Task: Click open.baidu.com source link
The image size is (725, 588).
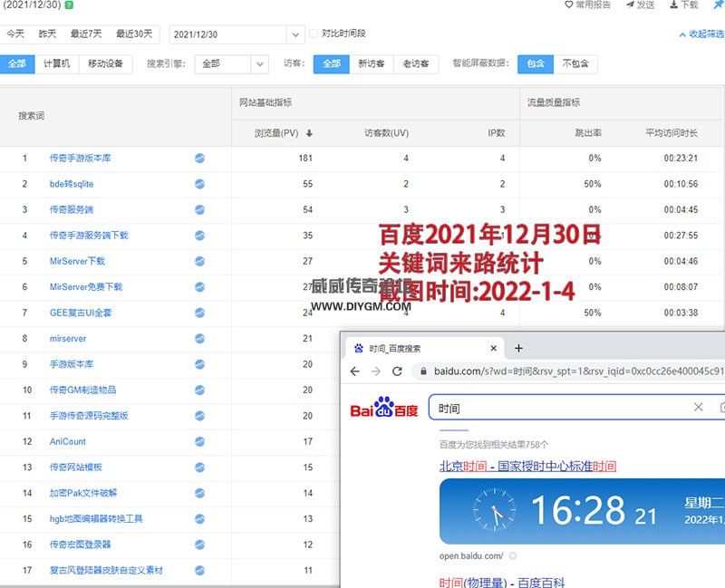Action: pos(470,556)
